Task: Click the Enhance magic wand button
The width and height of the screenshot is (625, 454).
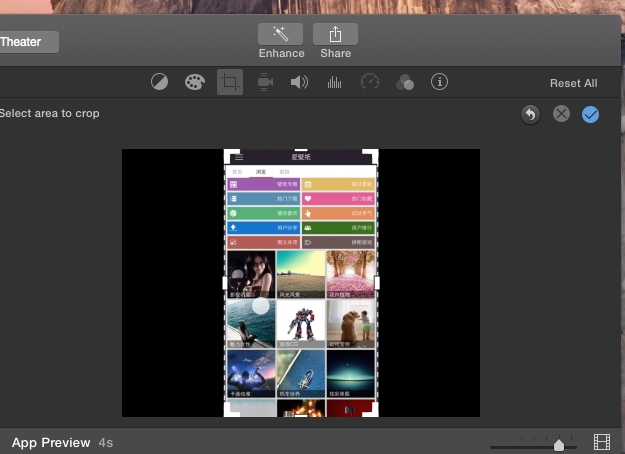Action: tap(280, 34)
